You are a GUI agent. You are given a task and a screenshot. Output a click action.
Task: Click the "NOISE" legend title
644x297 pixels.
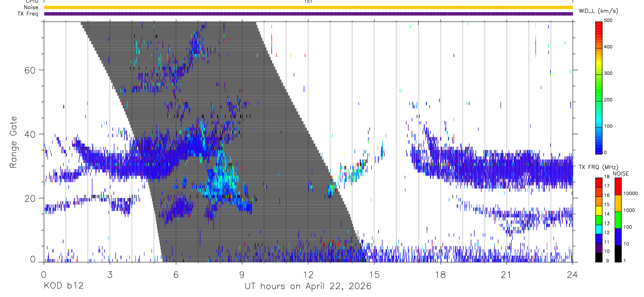point(621,173)
